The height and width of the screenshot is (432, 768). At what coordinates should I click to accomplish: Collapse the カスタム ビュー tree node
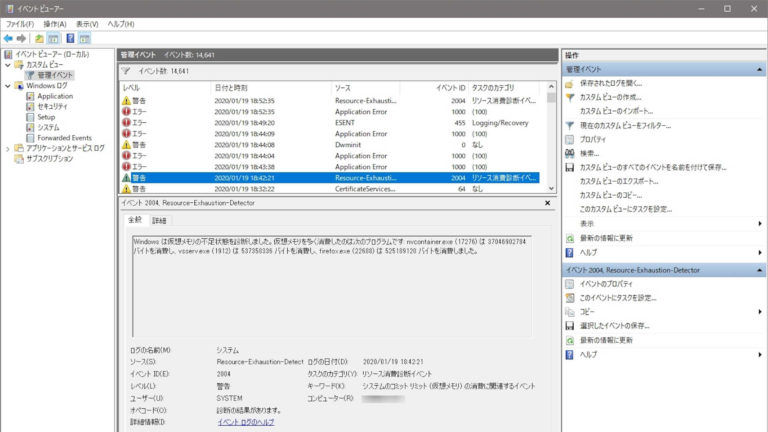(8, 65)
